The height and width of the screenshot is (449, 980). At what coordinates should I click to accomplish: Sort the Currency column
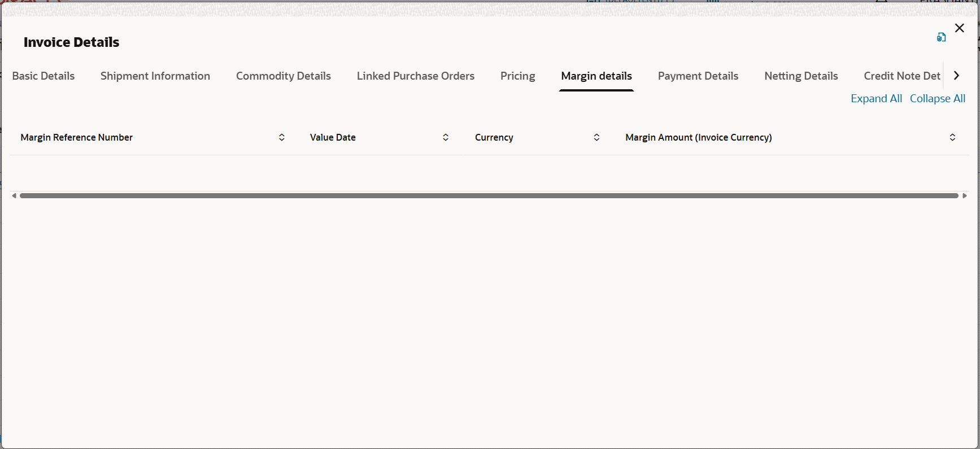pos(596,137)
